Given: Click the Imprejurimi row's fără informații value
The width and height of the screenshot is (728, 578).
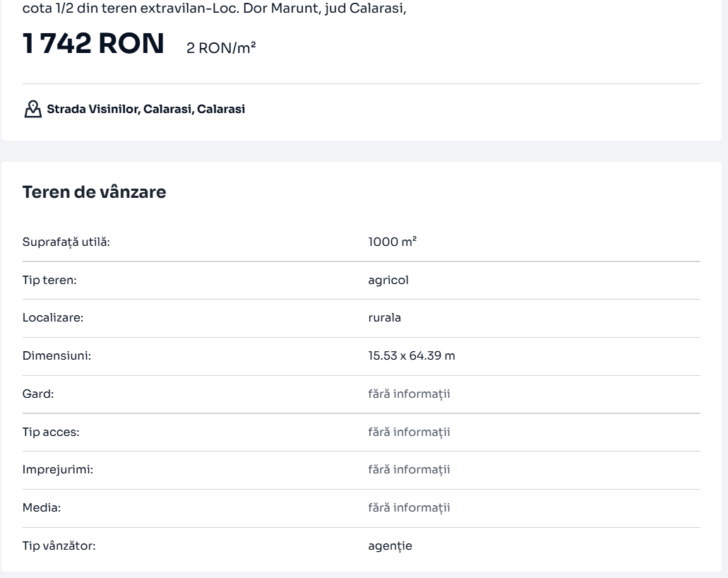Looking at the screenshot, I should point(409,470).
